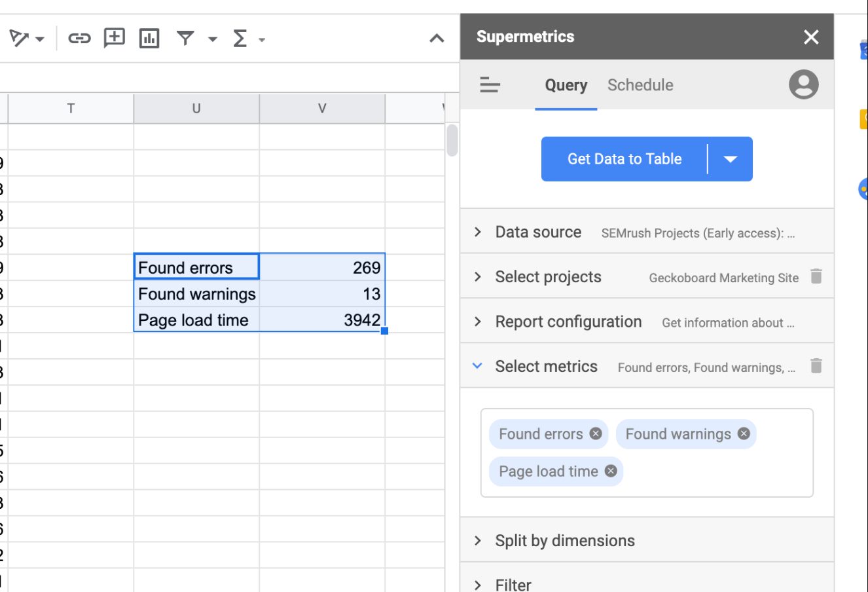Open the filter views dropdown arrow

coord(212,39)
